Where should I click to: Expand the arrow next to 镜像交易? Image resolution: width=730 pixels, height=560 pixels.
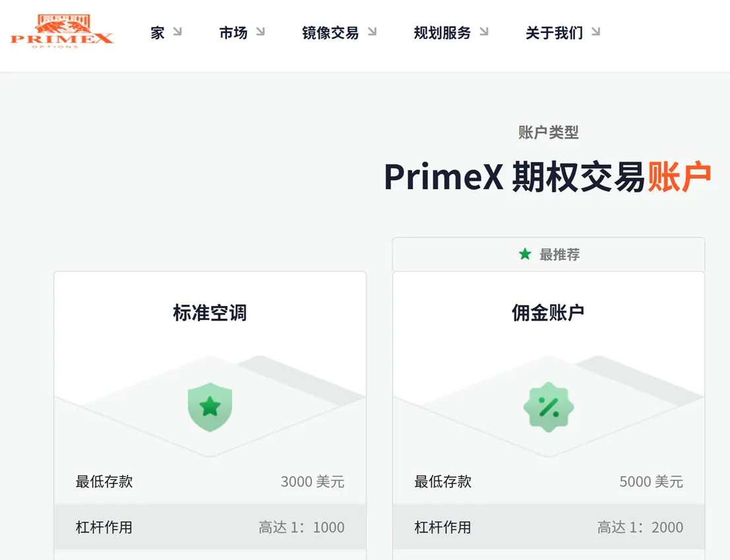[372, 32]
